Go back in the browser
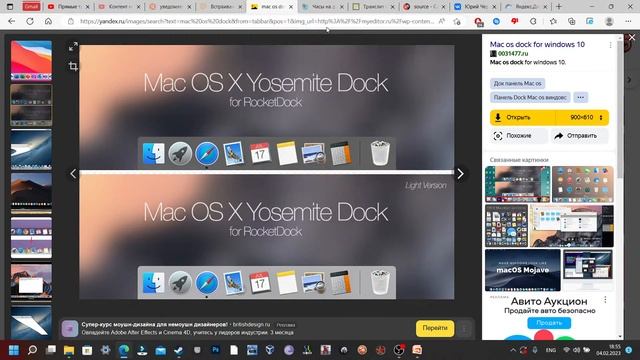Screen dimensions: 640x360 tap(11, 21)
